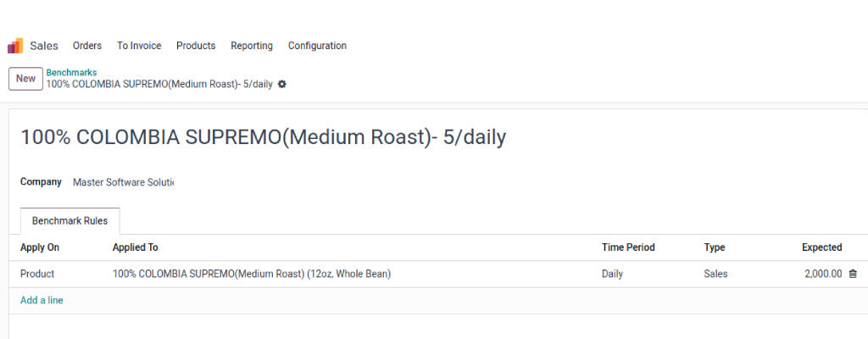Open the Company field dropdown

(124, 181)
